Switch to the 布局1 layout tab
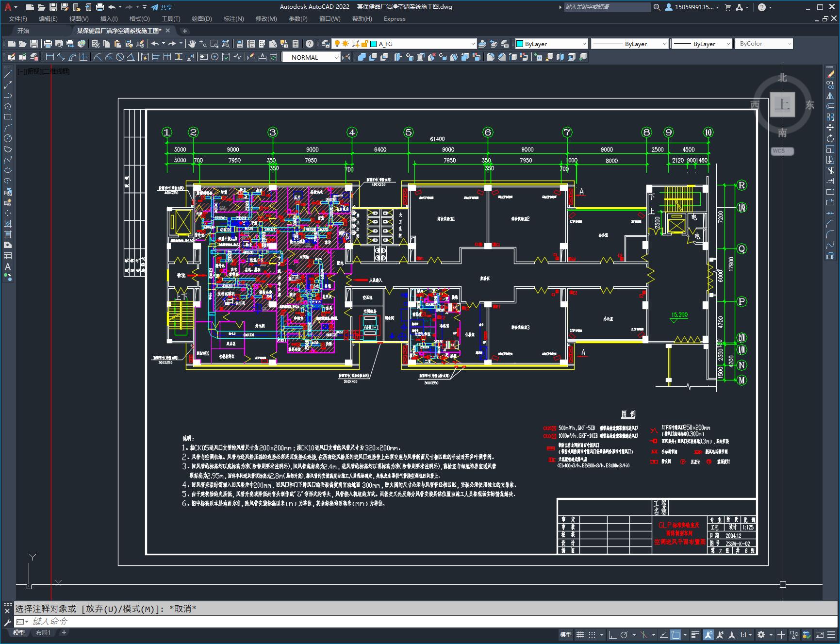This screenshot has width=840, height=644. [43, 632]
